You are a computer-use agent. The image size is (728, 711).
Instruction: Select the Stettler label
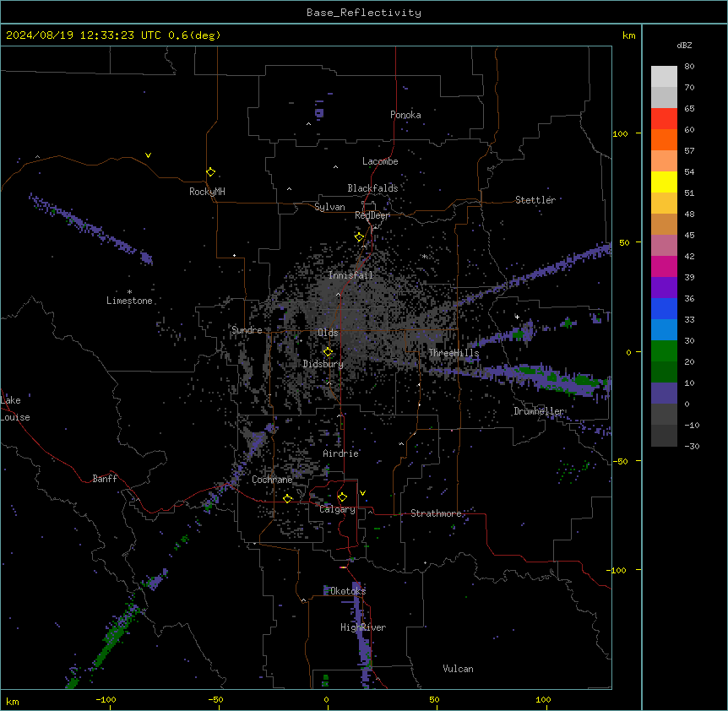pos(535,200)
